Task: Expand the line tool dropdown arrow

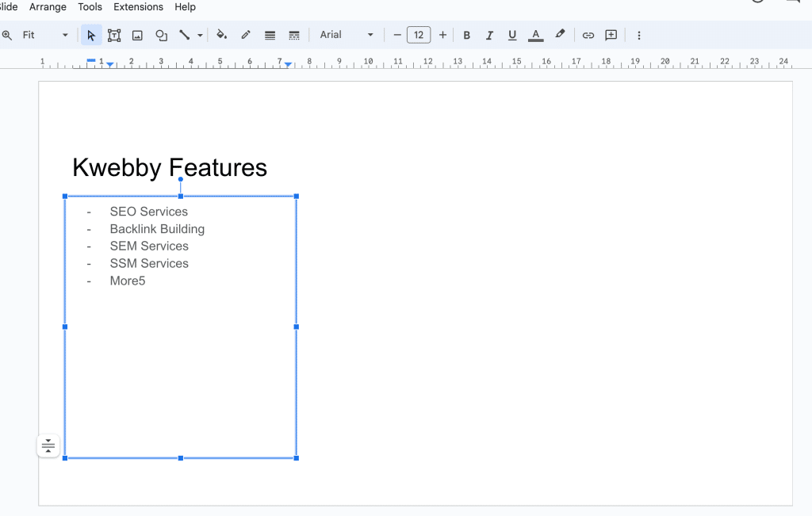Action: tap(200, 35)
